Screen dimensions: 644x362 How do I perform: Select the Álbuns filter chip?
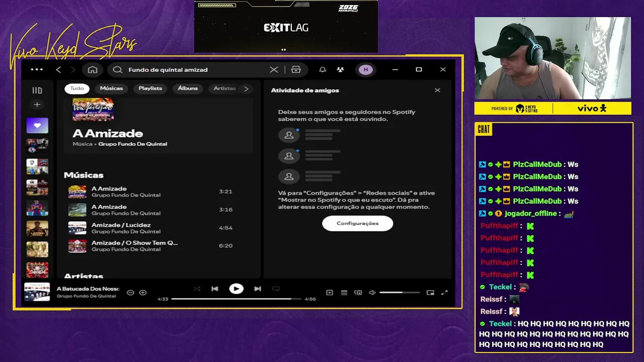[188, 88]
